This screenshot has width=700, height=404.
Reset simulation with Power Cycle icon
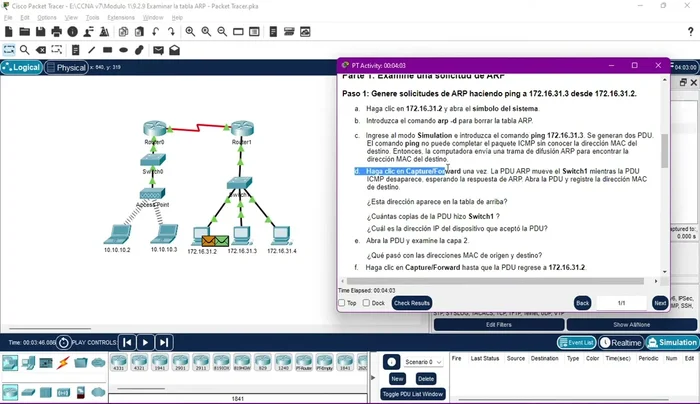pos(63,342)
